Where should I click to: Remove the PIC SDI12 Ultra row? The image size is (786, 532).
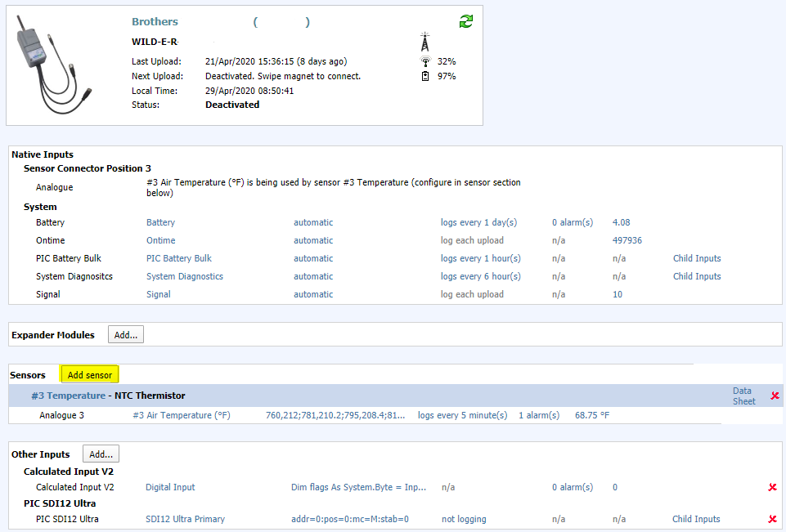tap(772, 519)
